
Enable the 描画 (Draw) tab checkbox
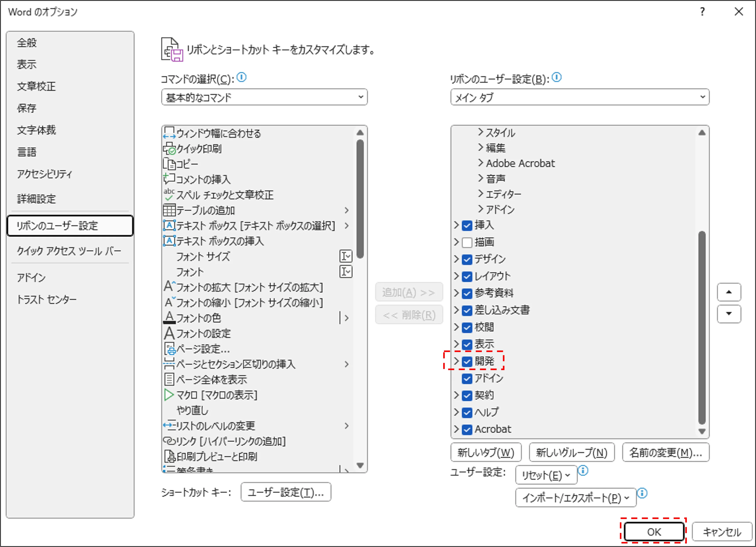tap(467, 243)
